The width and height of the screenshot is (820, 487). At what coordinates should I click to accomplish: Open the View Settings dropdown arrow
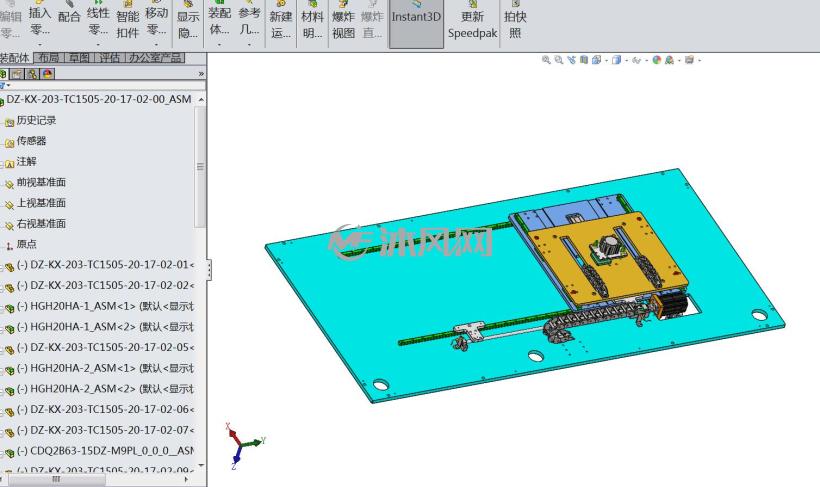699,61
